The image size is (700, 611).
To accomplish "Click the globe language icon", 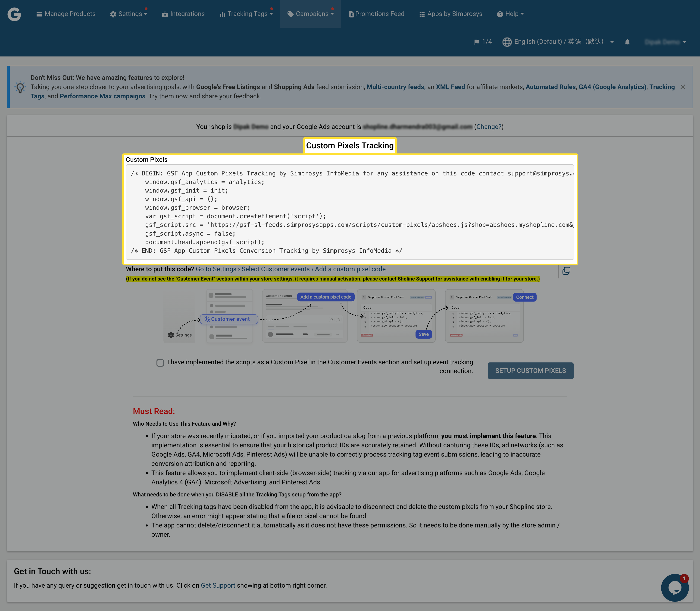I will [x=507, y=42].
